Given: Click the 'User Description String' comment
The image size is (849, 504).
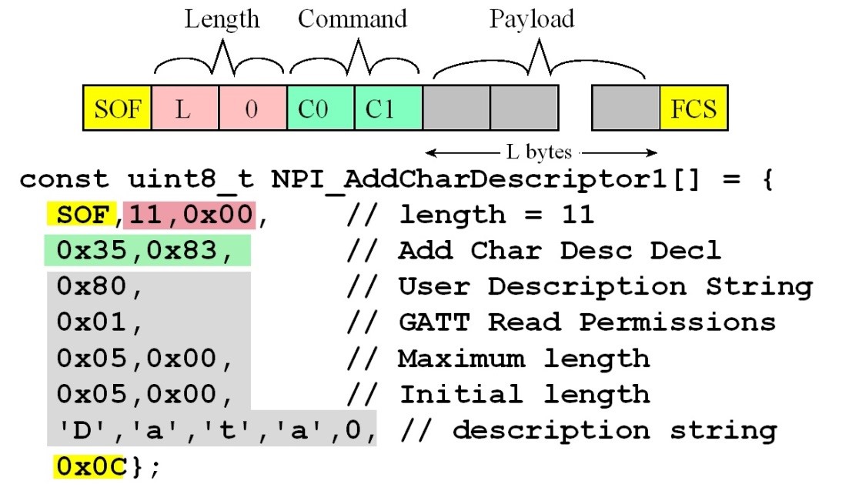Looking at the screenshot, I should coord(605,288).
